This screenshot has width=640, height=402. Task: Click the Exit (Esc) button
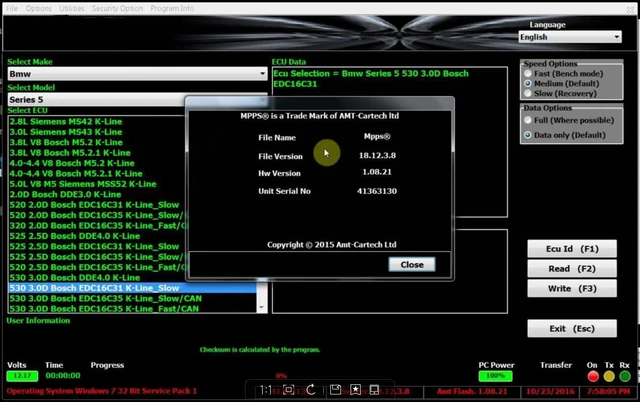pos(572,329)
